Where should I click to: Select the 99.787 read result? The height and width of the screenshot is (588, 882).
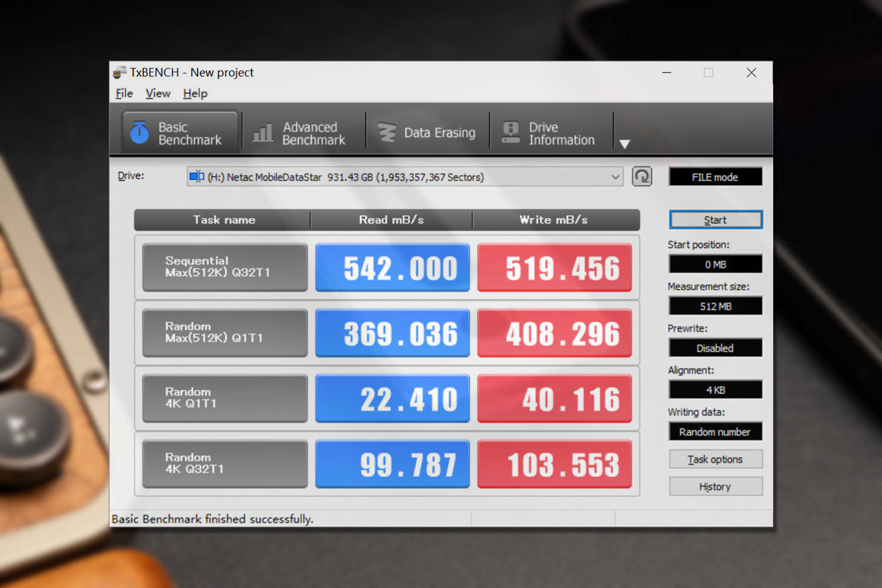point(393,463)
